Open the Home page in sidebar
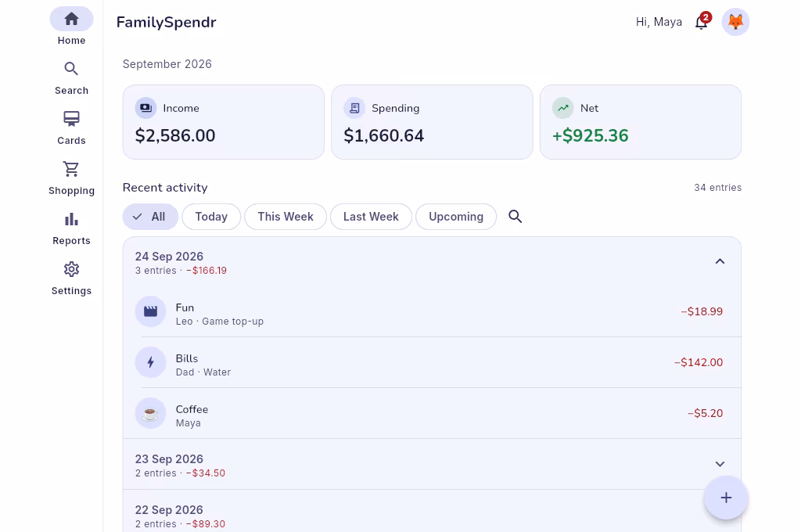This screenshot has width=801, height=532. (71, 27)
